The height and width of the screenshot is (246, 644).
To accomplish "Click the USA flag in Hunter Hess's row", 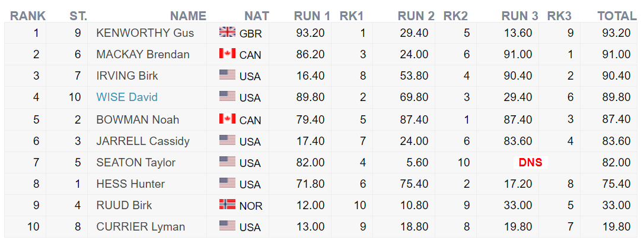I will (227, 182).
